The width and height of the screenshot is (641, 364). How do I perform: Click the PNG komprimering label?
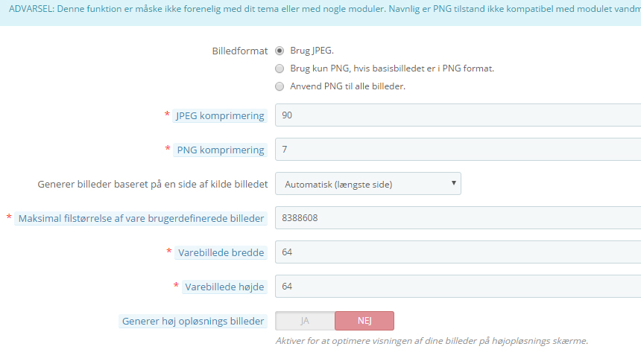click(221, 150)
